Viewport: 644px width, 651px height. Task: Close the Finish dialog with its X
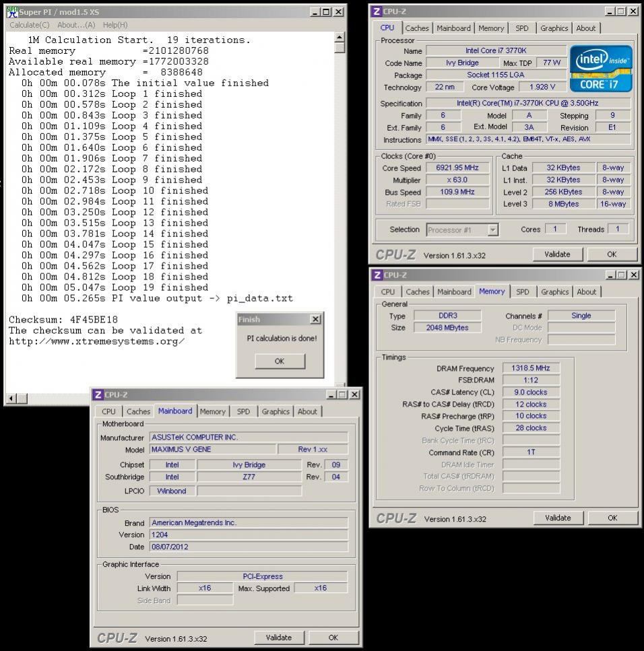[315, 319]
